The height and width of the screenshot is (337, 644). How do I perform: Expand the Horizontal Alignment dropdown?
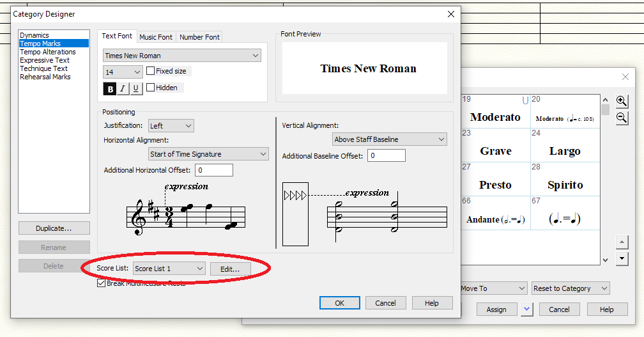208,154
